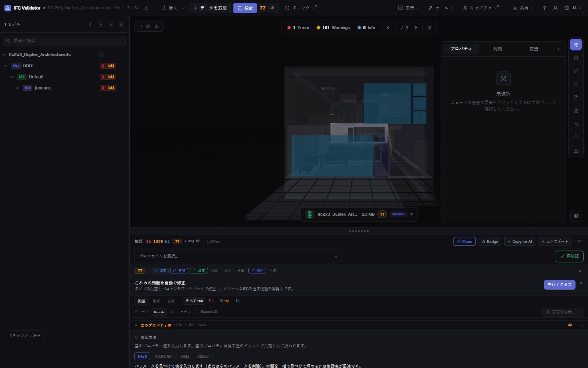Toggle viewer light settings sun icon
Viewport: 588px width, 368px height.
(x=430, y=28)
